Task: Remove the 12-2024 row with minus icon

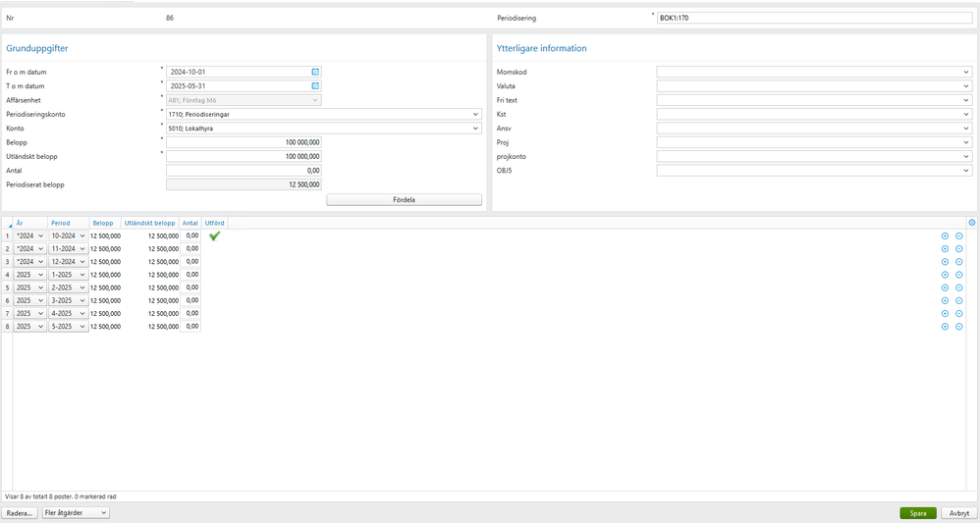Action: coord(958,262)
